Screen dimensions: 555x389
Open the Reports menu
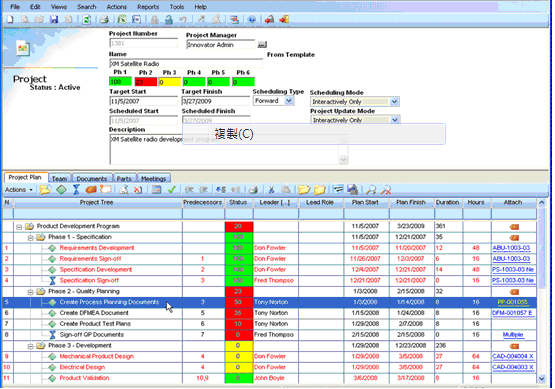click(148, 7)
